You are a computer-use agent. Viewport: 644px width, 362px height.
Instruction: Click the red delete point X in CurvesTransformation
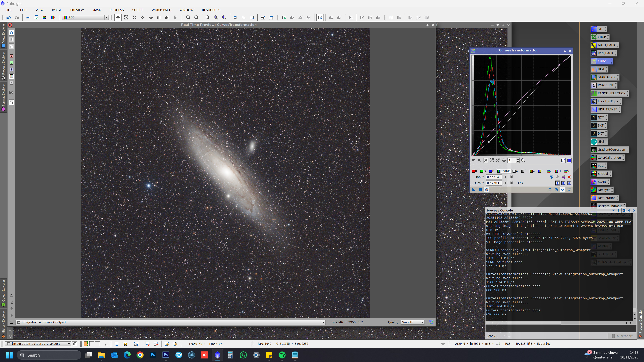pos(569,177)
